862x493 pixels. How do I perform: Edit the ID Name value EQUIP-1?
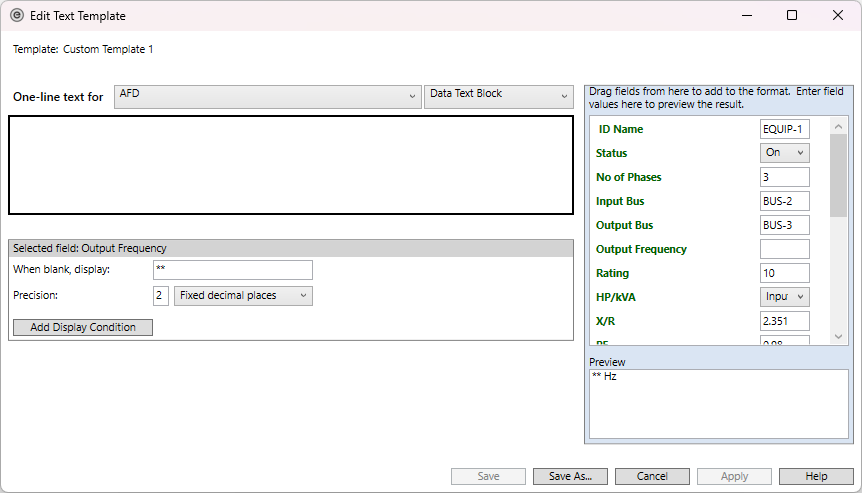click(x=784, y=129)
